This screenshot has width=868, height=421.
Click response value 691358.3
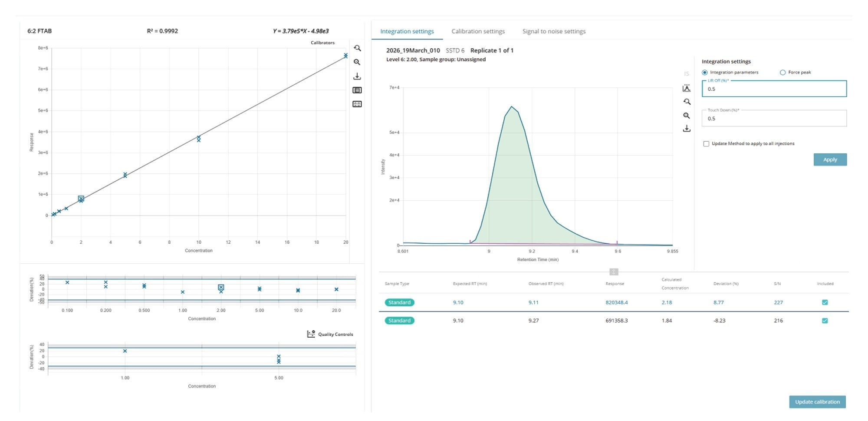(x=616, y=321)
